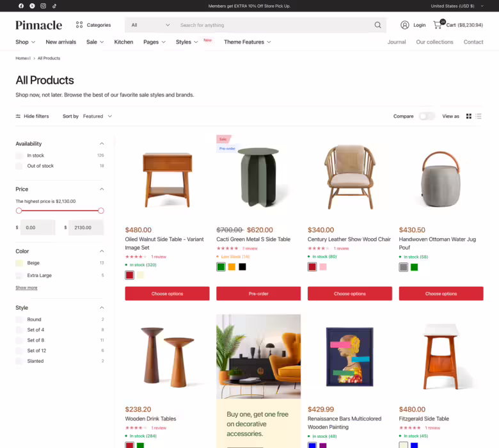
Task: Open the Instagram social icon
Action: point(43,6)
